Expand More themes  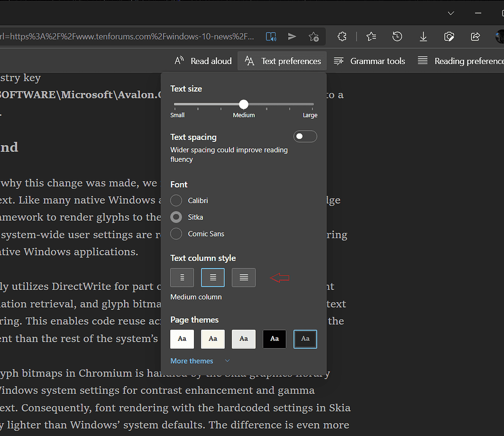[x=192, y=361]
